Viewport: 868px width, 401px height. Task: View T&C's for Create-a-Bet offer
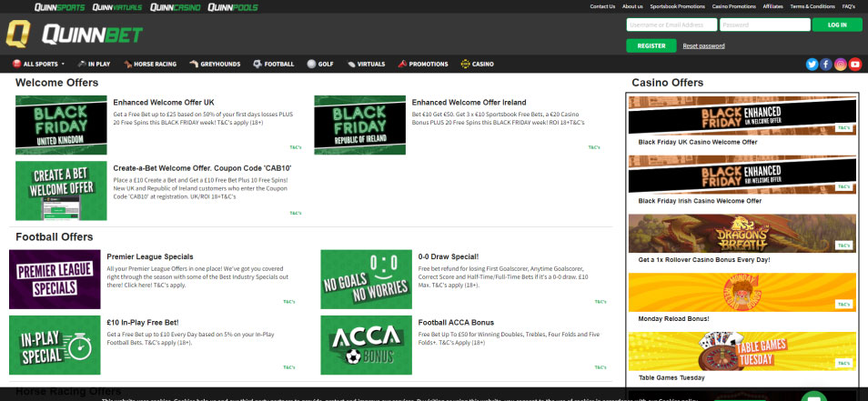pyautogui.click(x=296, y=213)
